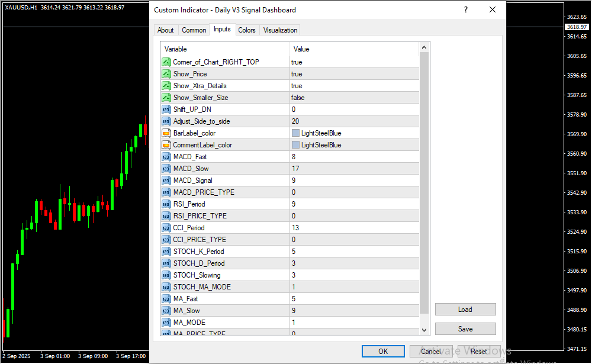This screenshot has height=364, width=592.
Task: Switch to the Colors tab
Action: [x=247, y=30]
